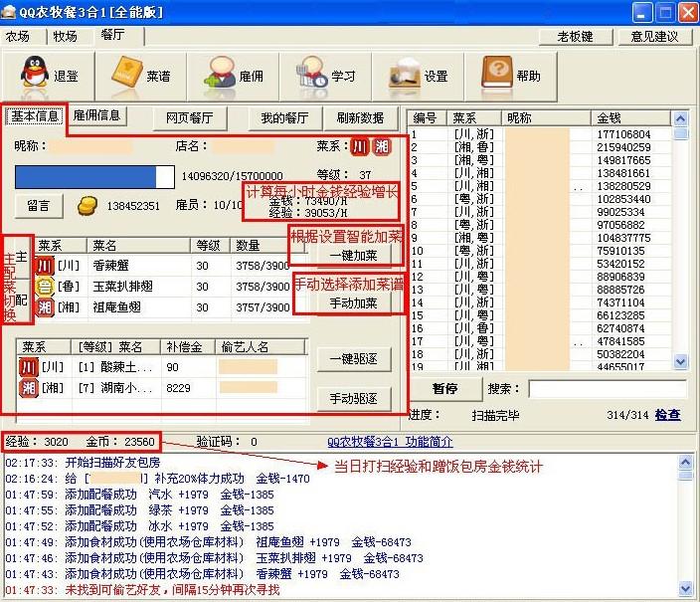Image resolution: width=700 pixels, height=602 pixels.
Task: Click the 川 icon in 香辣蟹 row
Action: [x=45, y=266]
